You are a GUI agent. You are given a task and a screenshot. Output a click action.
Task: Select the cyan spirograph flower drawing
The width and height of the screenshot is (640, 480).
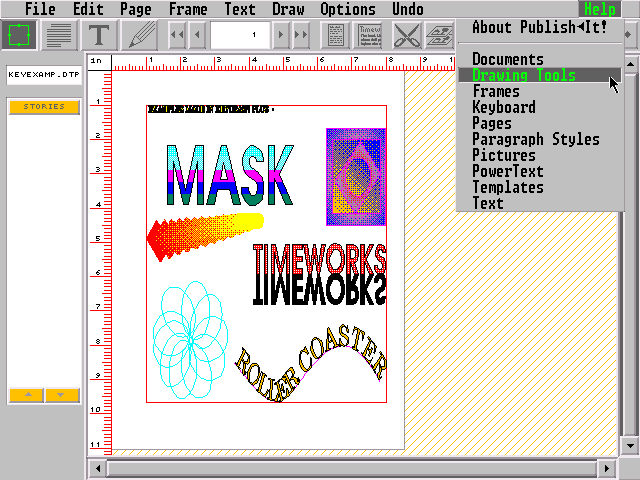(190, 340)
